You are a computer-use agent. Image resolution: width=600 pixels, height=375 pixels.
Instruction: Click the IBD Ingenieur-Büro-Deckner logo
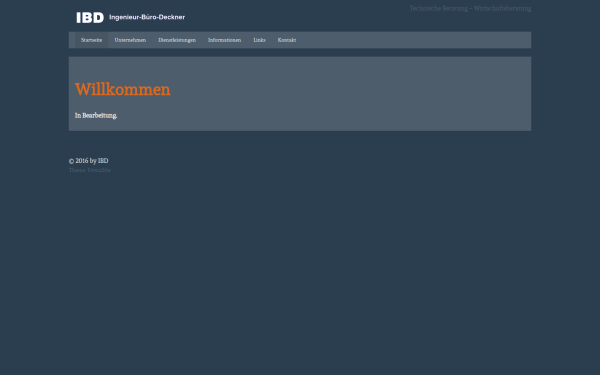click(x=130, y=18)
